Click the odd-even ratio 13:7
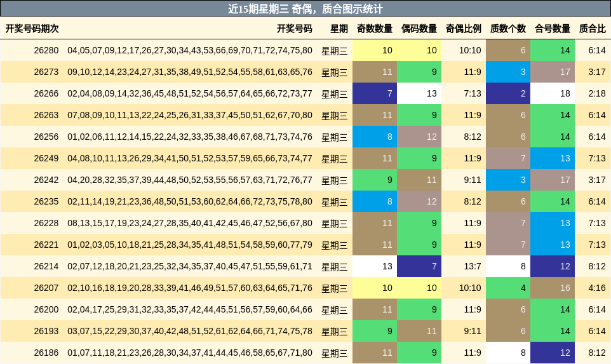Viewport: 611px width, 364px height. tap(473, 266)
